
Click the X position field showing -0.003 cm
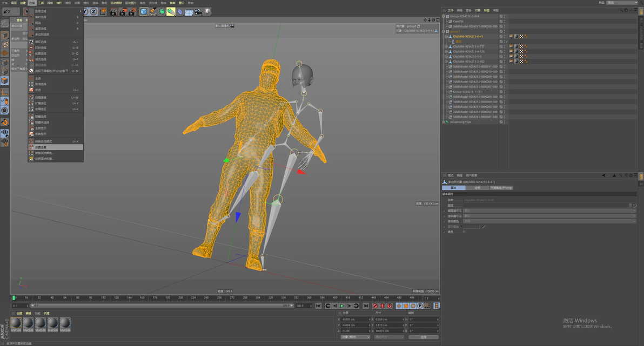354,320
